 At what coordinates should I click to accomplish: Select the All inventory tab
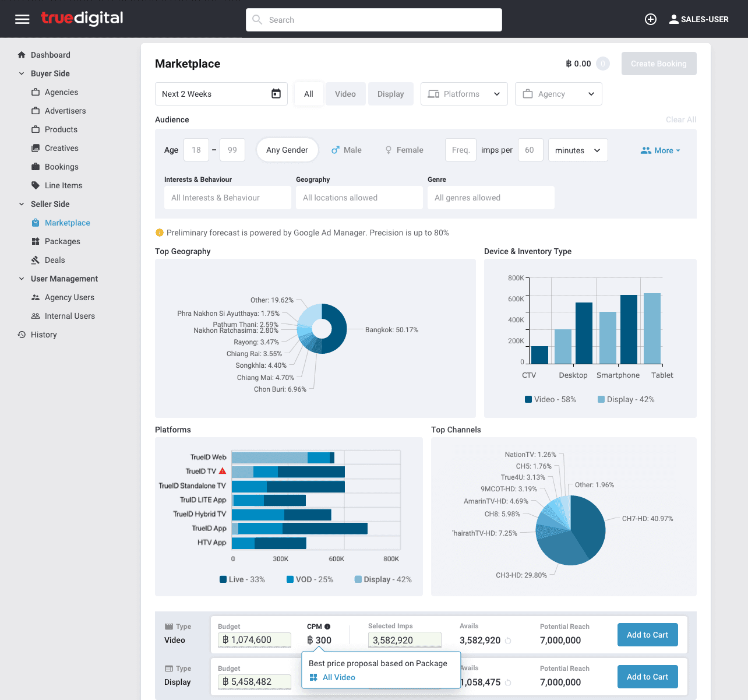click(x=309, y=94)
